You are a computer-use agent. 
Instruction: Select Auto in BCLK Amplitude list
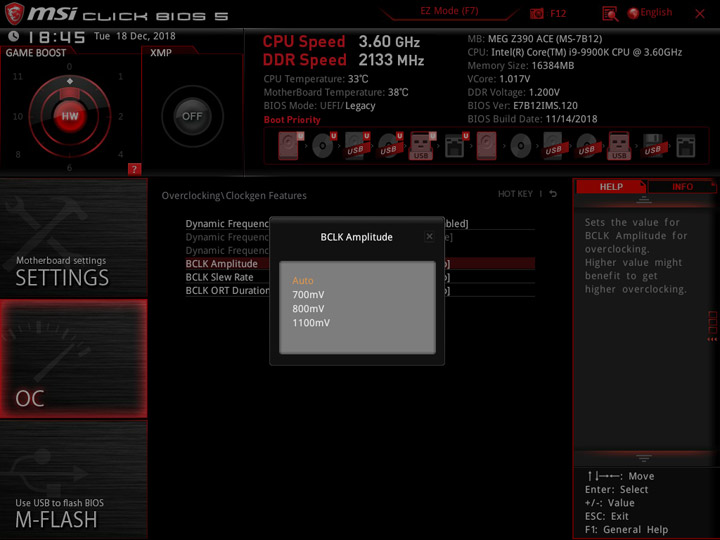coord(303,281)
